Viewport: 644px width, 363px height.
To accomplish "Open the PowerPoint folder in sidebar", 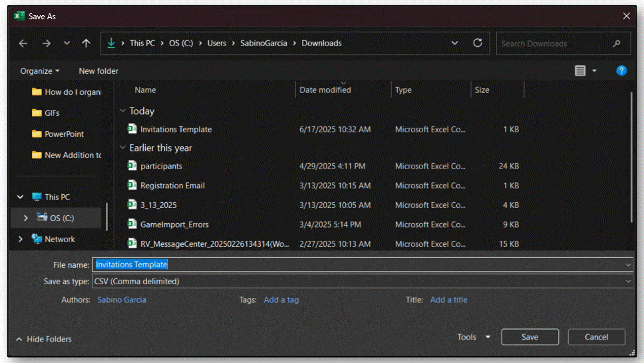I will click(58, 134).
